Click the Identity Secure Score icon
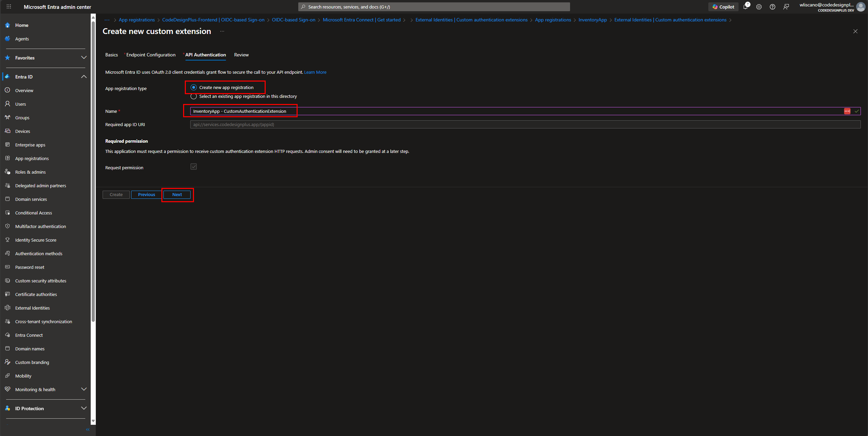868x436 pixels. pyautogui.click(x=7, y=240)
